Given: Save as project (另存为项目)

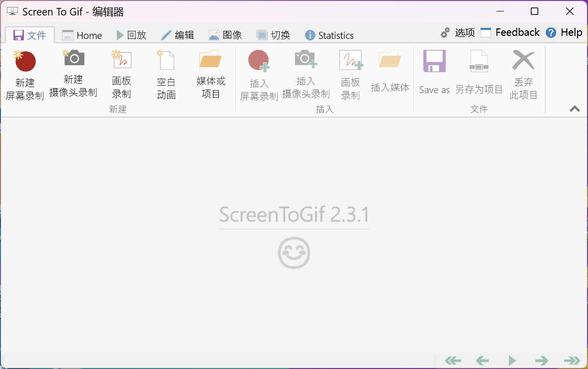Looking at the screenshot, I should pos(479,72).
